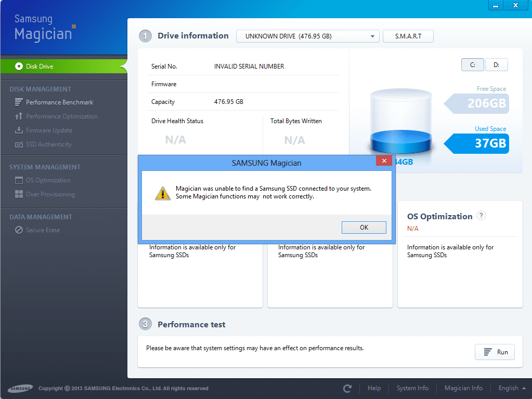Click the warning triangle icon in dialog
The image size is (532, 399).
pyautogui.click(x=163, y=193)
